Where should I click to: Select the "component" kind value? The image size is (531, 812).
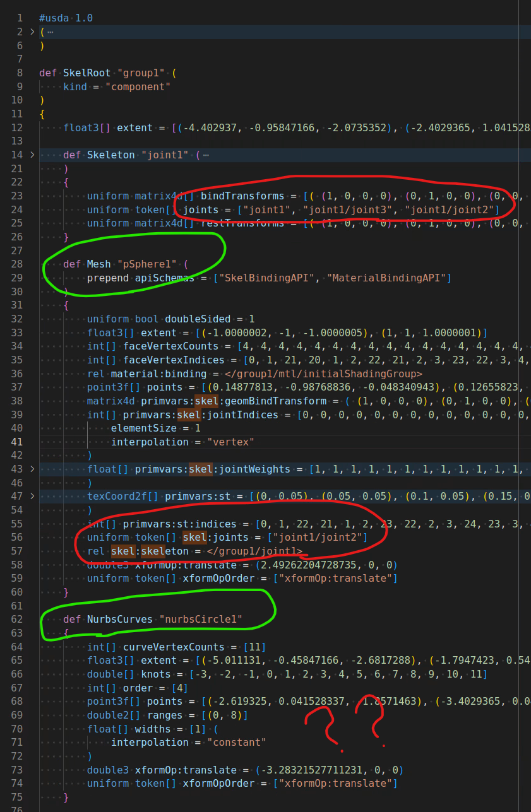point(138,86)
